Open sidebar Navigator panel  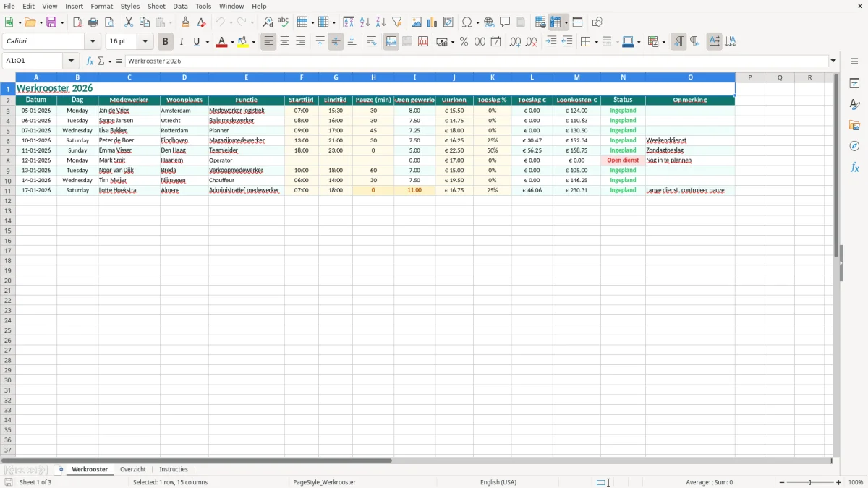click(854, 146)
